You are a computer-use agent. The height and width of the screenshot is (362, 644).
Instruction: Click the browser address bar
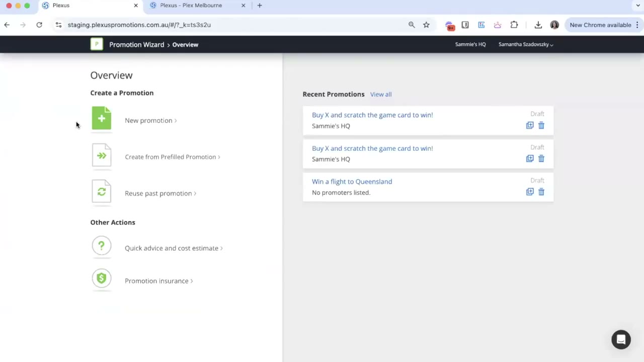click(231, 25)
